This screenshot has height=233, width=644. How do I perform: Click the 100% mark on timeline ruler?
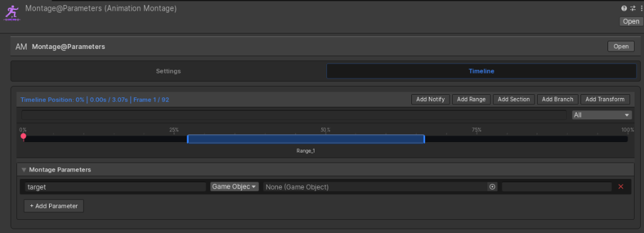[x=627, y=130]
